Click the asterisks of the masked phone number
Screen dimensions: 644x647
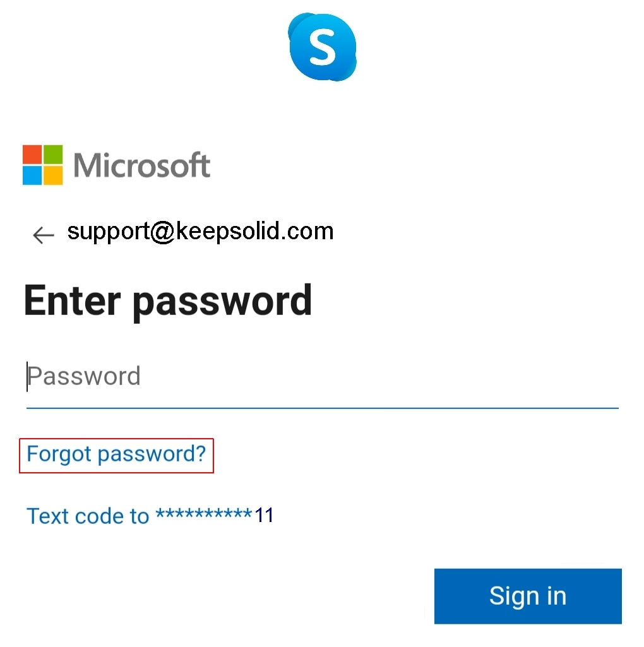(x=203, y=514)
